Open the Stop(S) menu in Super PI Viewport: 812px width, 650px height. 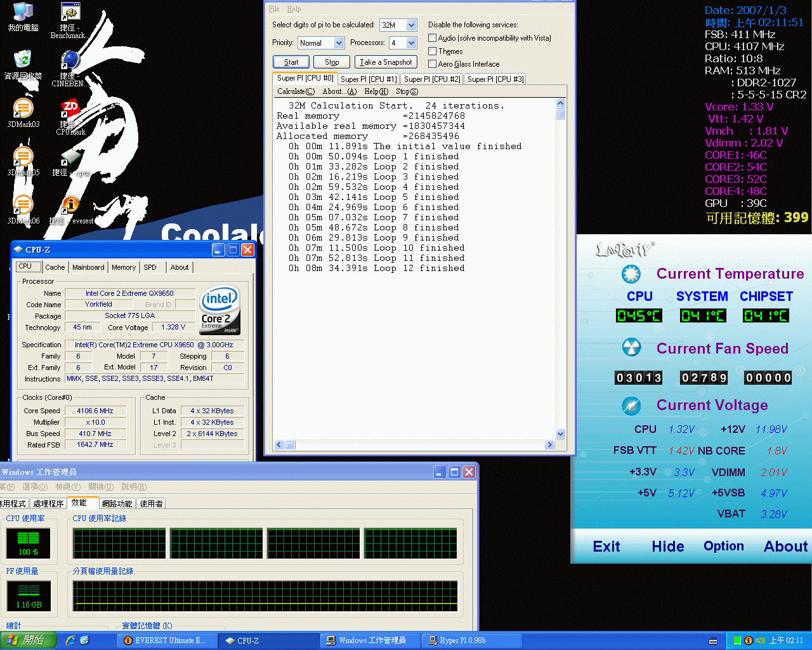click(x=407, y=91)
